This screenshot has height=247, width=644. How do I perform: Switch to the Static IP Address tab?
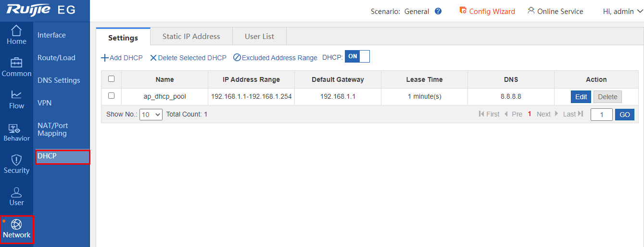191,36
